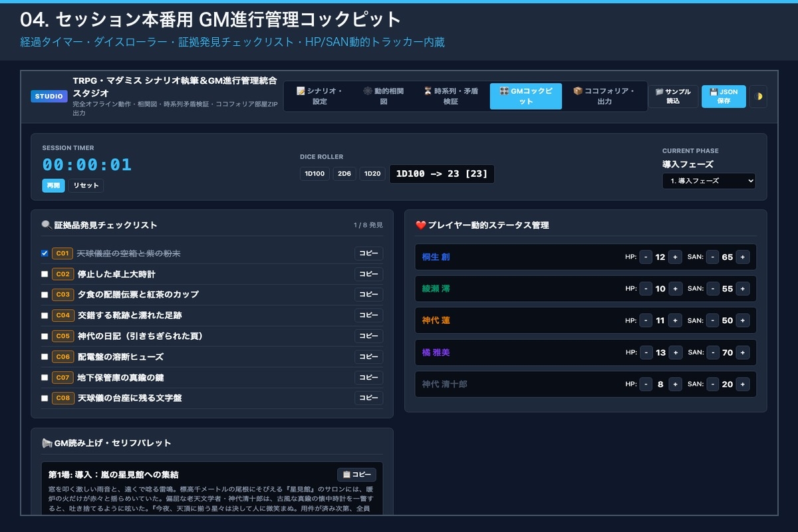Increase HP for 橘 雅美
The image size is (798, 532).
tap(675, 352)
